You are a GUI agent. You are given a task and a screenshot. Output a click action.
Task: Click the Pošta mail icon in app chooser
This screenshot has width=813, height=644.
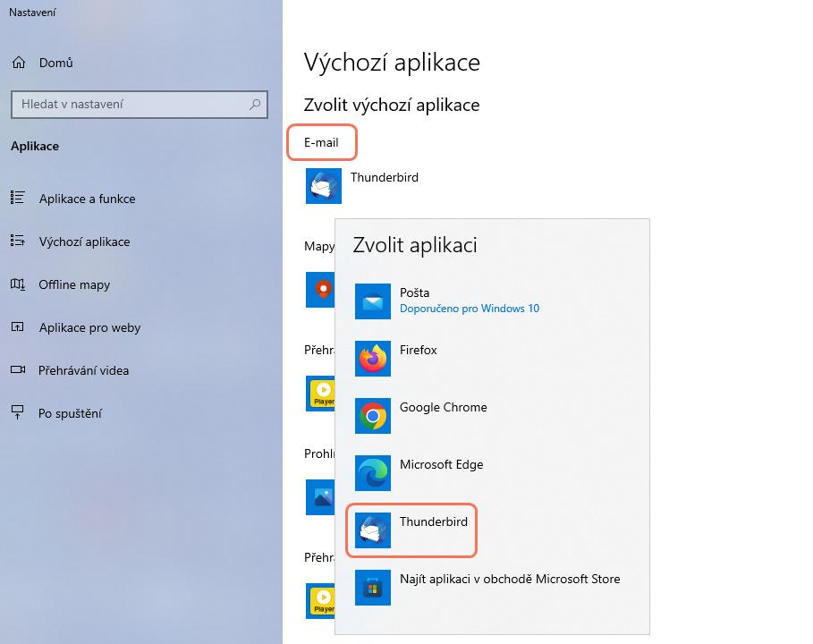pos(373,301)
